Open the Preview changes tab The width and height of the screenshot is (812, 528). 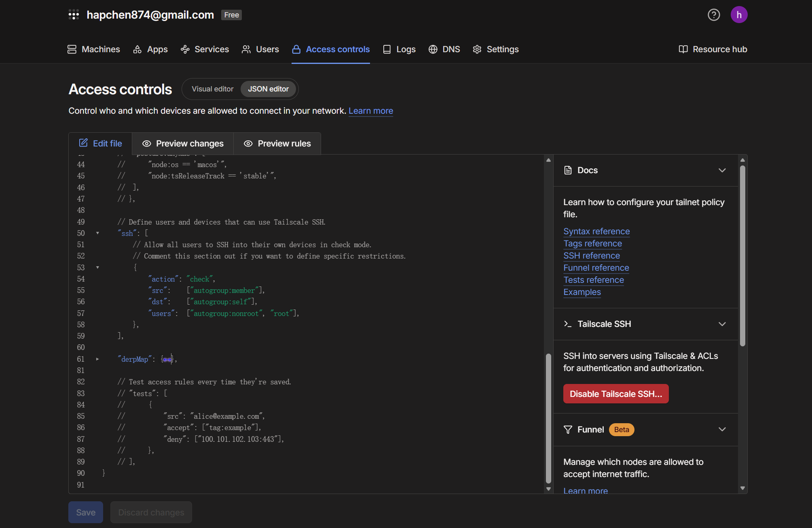point(183,144)
